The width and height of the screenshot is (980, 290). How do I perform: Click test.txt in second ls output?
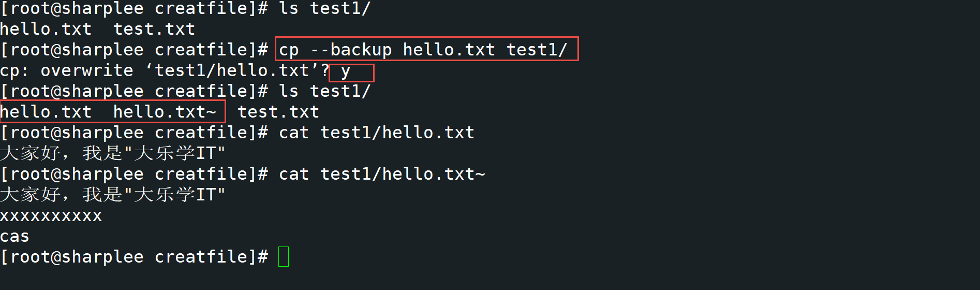278,112
